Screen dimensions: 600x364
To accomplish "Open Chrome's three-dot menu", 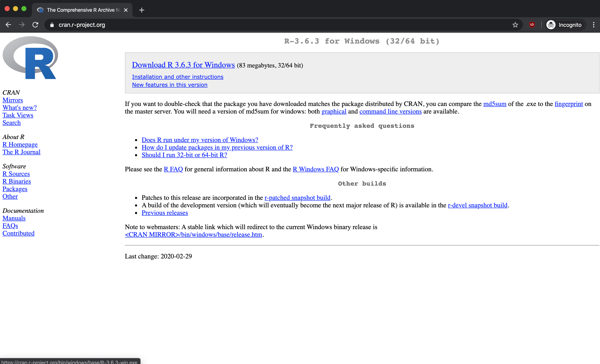I will [x=594, y=25].
